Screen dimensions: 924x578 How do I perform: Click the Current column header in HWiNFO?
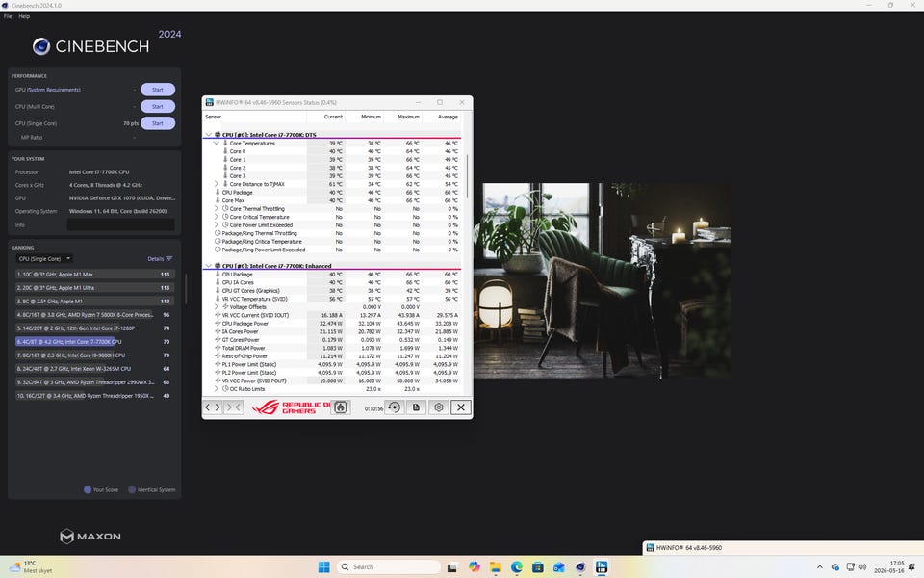click(333, 117)
